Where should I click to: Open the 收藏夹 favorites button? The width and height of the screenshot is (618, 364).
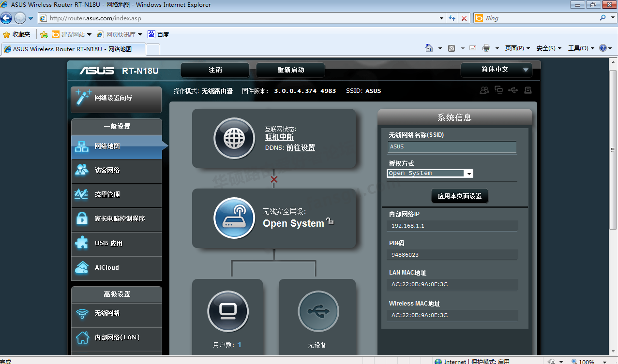pyautogui.click(x=16, y=34)
